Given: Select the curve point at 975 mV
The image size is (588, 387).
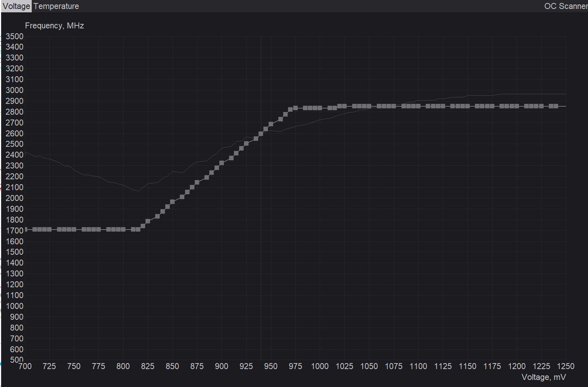Looking at the screenshot, I should tap(295, 108).
